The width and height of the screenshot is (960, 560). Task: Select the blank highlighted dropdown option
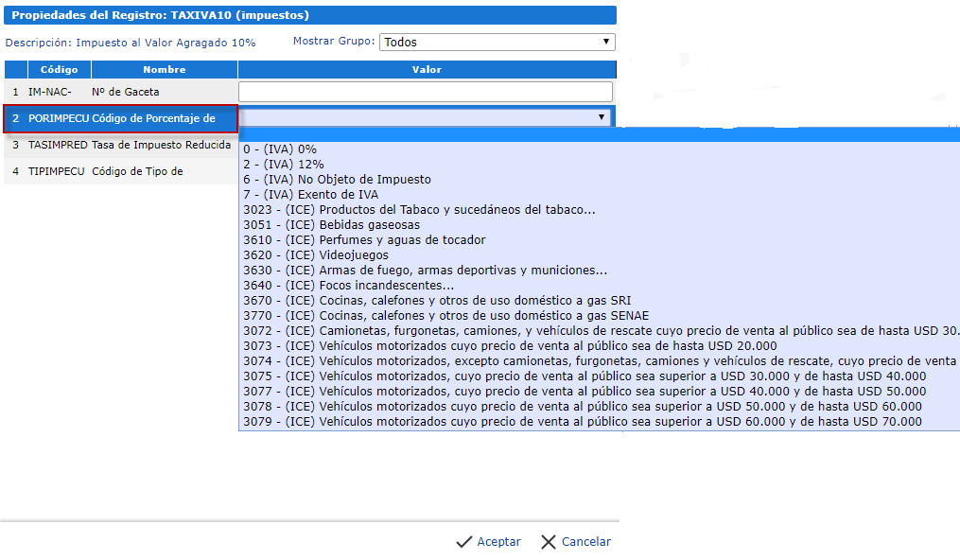click(x=599, y=134)
